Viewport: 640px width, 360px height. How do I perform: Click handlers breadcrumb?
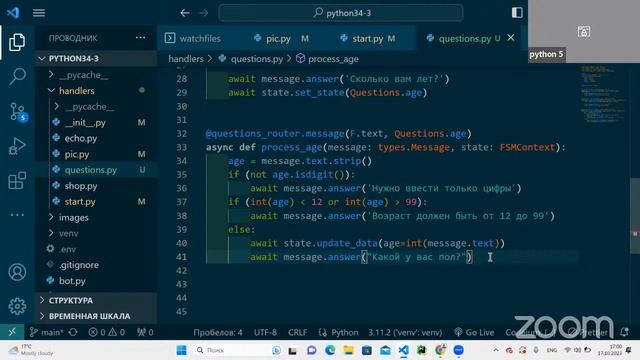click(186, 59)
